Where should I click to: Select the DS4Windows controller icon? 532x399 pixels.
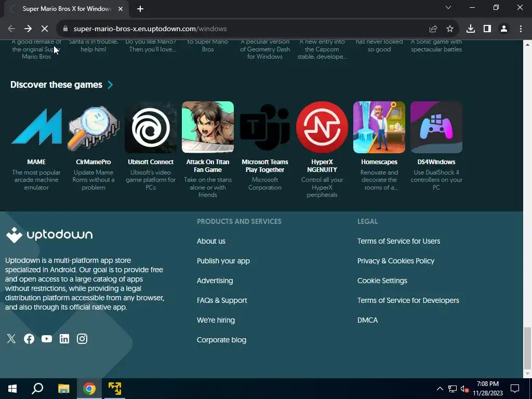click(436, 127)
